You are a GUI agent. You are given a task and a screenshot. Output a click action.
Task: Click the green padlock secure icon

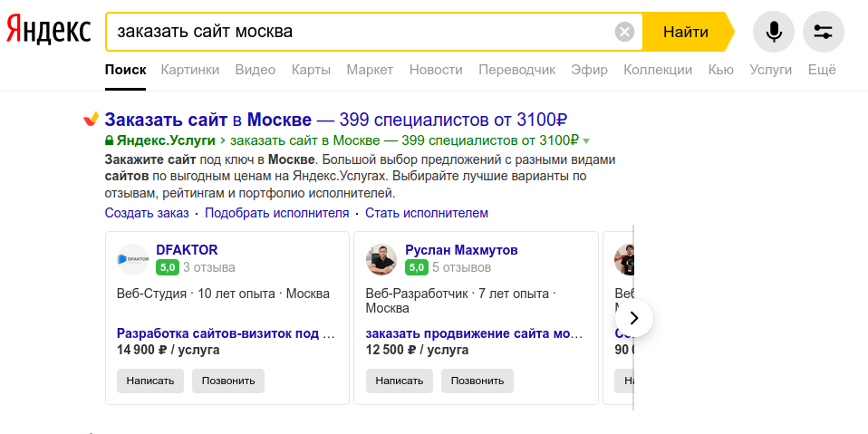(x=109, y=140)
